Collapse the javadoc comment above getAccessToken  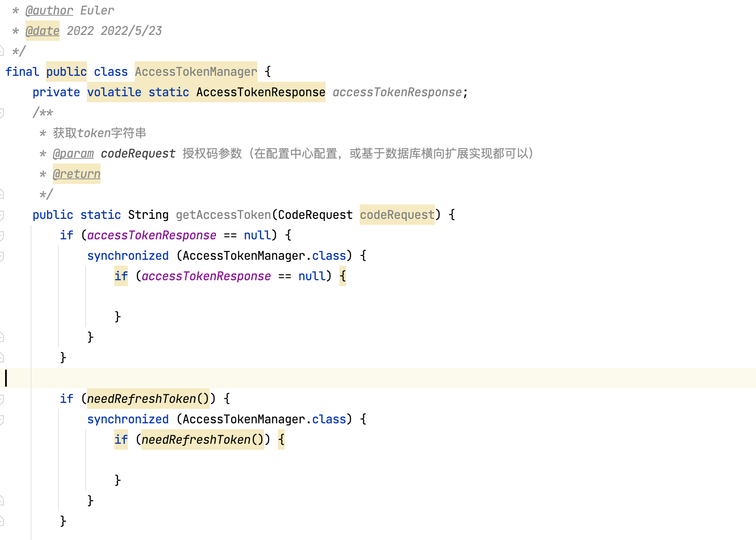tap(2, 113)
